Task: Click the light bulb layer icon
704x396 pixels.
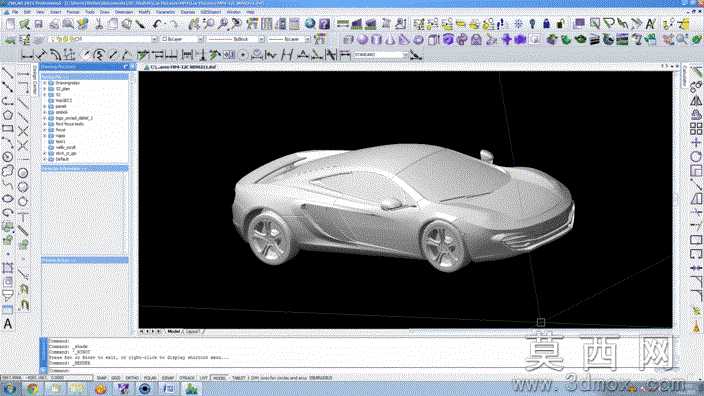Action: click(x=532, y=24)
